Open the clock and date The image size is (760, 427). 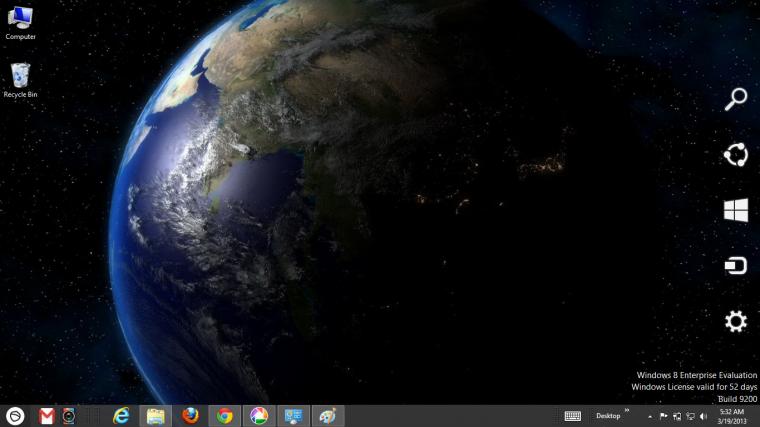pyautogui.click(x=732, y=416)
